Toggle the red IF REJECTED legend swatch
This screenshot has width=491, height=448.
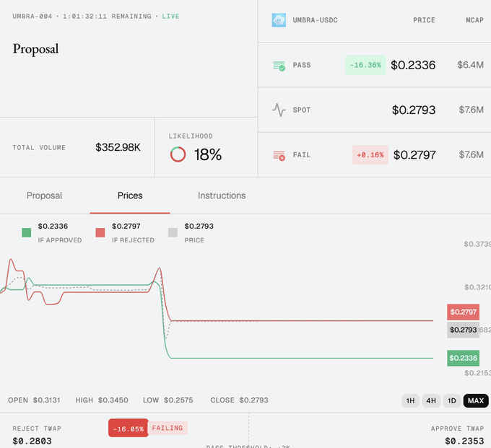click(100, 232)
